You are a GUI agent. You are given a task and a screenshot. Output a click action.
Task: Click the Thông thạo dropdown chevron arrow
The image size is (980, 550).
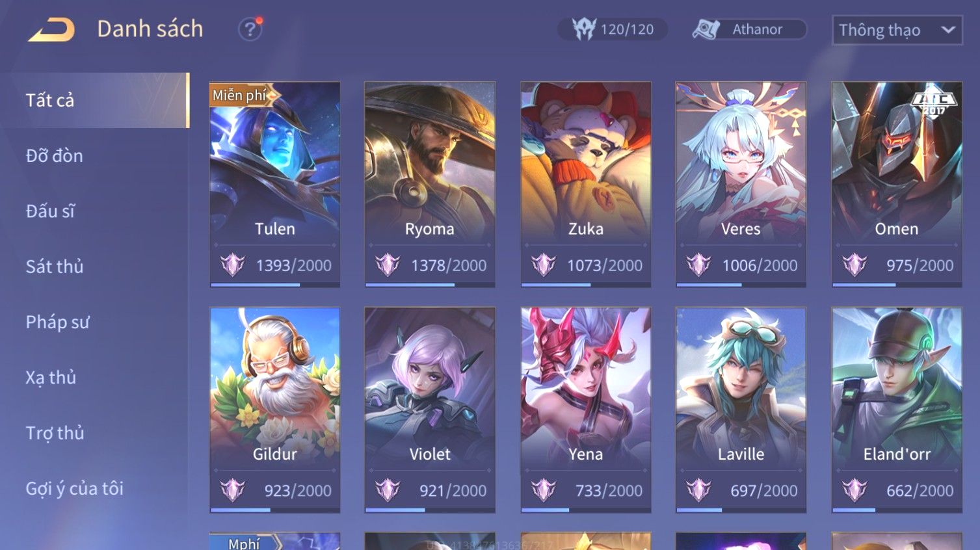(x=948, y=30)
